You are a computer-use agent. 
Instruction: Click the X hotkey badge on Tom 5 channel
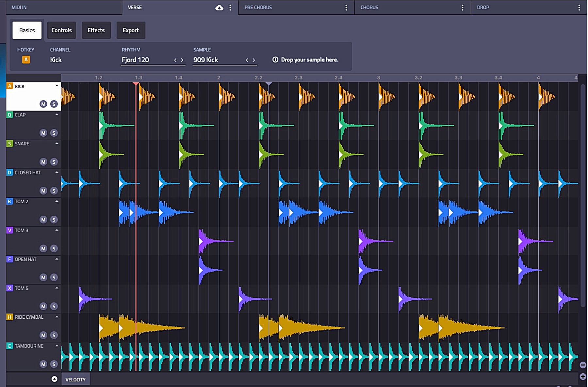coord(9,288)
